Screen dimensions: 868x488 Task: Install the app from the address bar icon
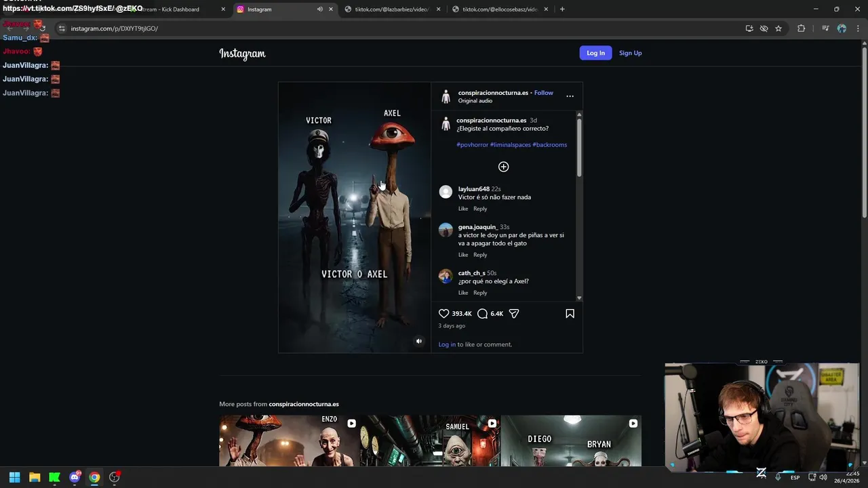749,28
